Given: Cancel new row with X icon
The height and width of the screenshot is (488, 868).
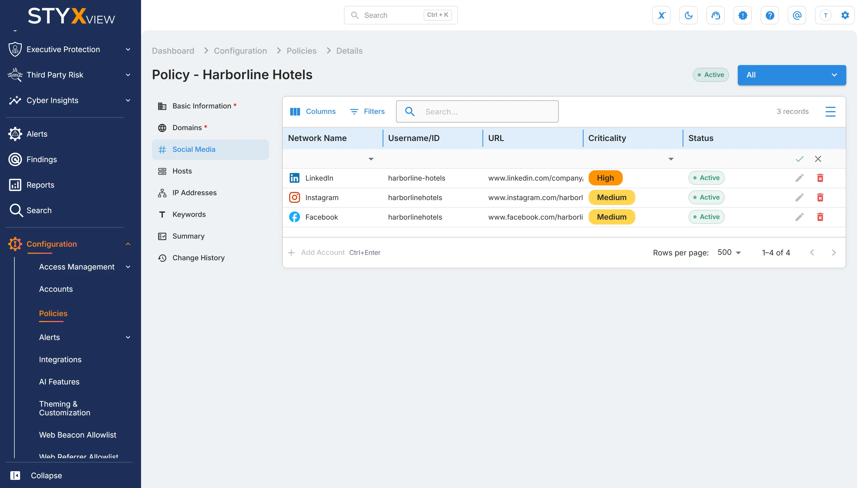Looking at the screenshot, I should tap(818, 159).
